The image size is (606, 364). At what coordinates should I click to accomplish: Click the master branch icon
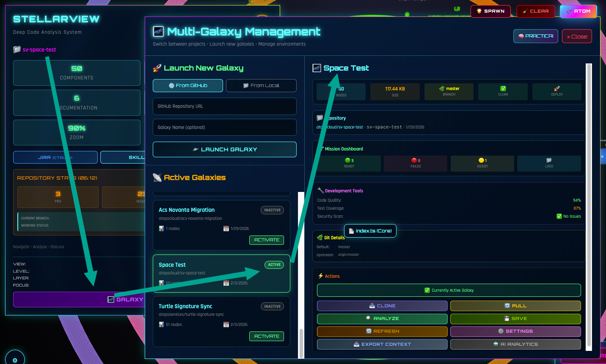coord(442,89)
